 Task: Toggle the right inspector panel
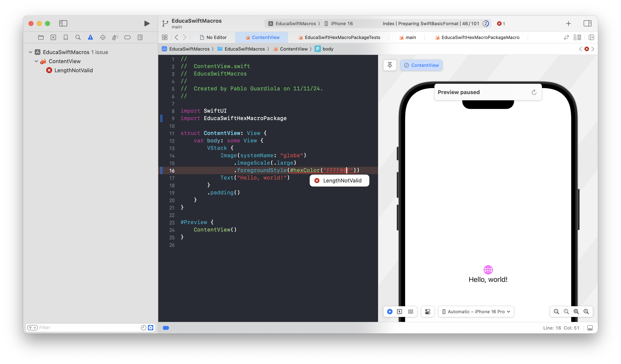point(588,23)
